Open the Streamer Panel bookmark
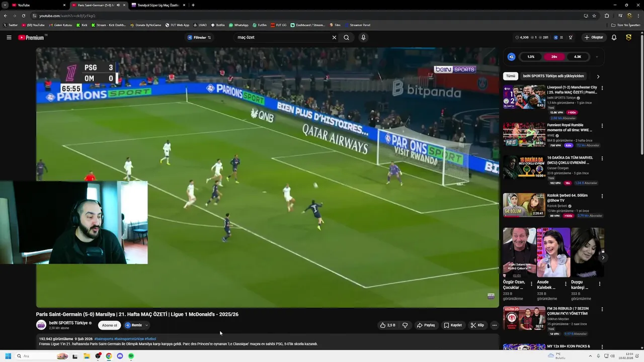Viewport: 644px width, 362px height. tap(357, 25)
